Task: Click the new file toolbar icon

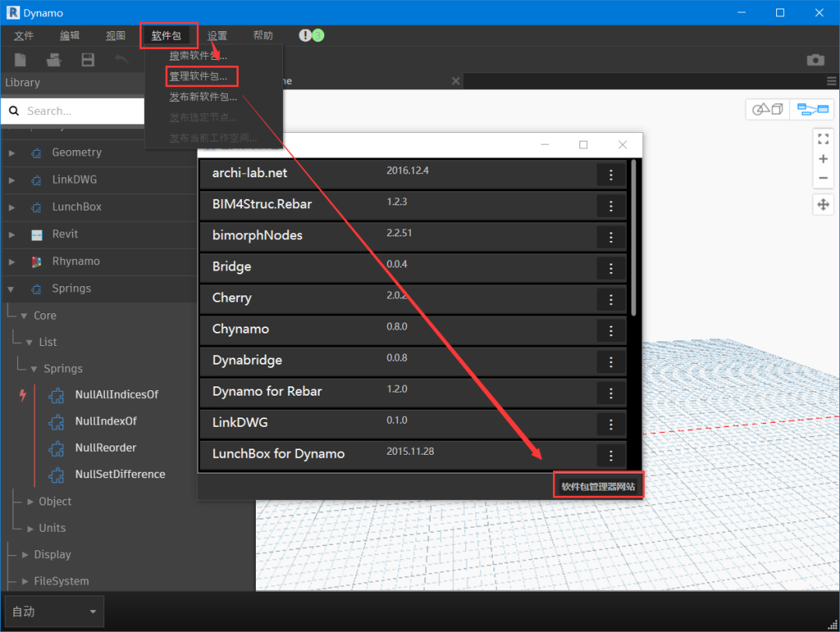Action: (21, 60)
